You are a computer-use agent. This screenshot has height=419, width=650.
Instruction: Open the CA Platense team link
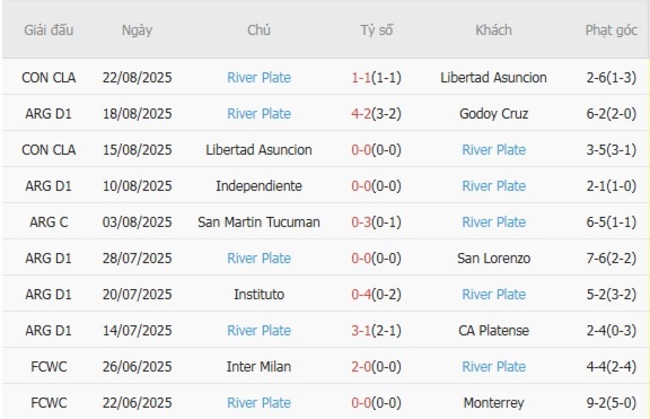point(493,330)
